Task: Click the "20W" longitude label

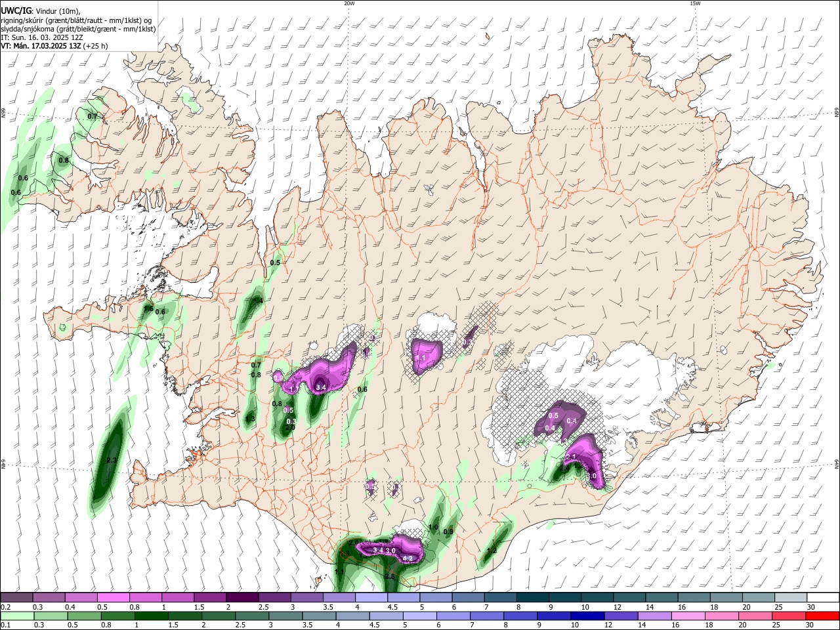Action: click(349, 3)
